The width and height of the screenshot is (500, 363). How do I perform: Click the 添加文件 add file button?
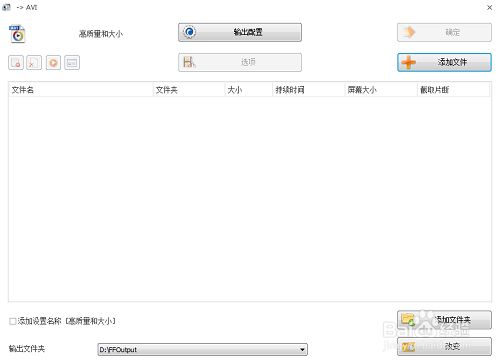[x=444, y=62]
